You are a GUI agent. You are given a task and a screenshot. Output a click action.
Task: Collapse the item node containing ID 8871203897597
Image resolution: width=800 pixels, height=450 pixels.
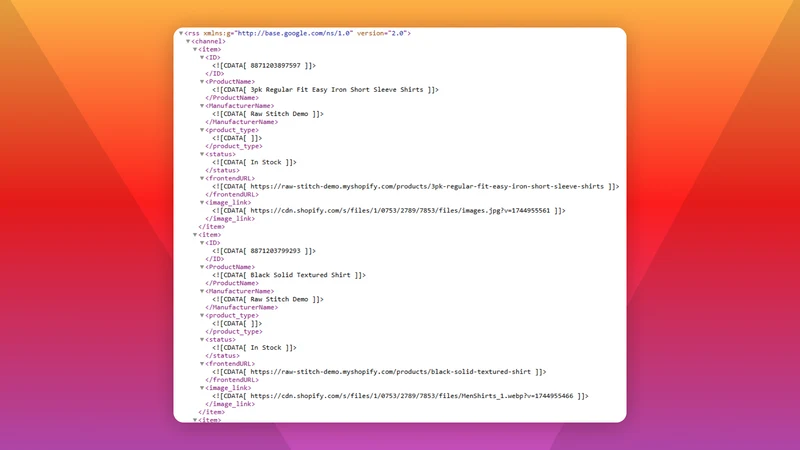pos(195,49)
